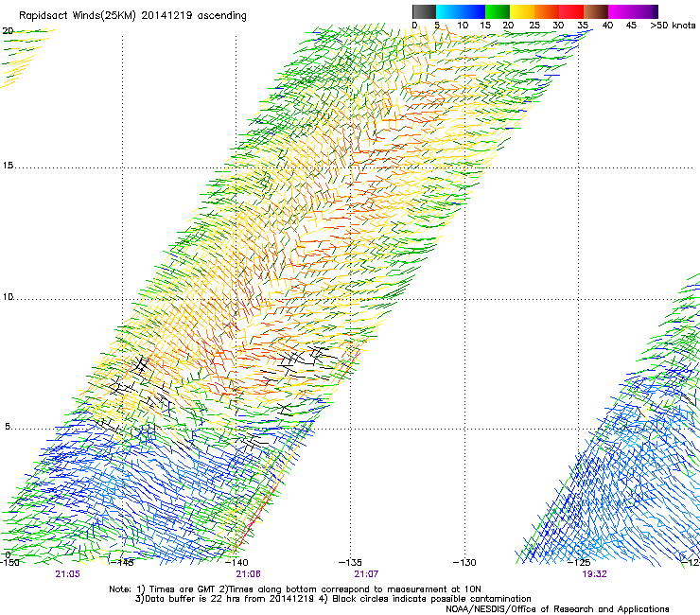Click the latitude label '10' on the axis
Viewport: 700px width, 615px height.
pyautogui.click(x=8, y=297)
